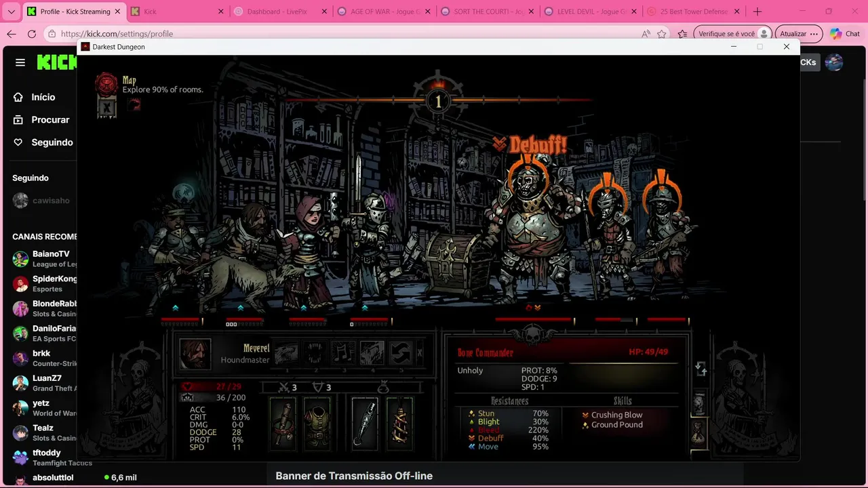Open Procurar in Kick sidebar
Image resolution: width=868 pixels, height=488 pixels.
pyautogui.click(x=41, y=120)
